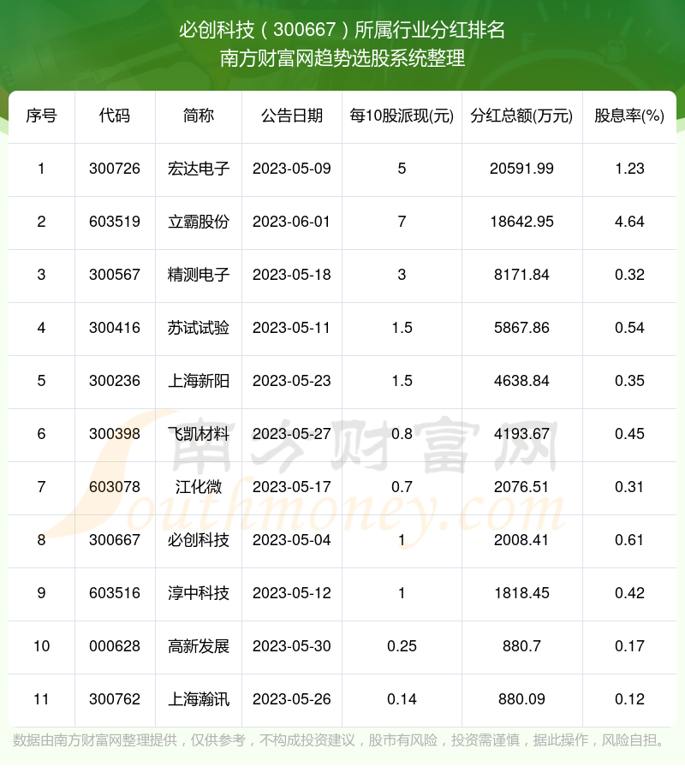Screen dimensions: 685x784
Task: Click total dividend 4638.84
Action: pos(521,381)
